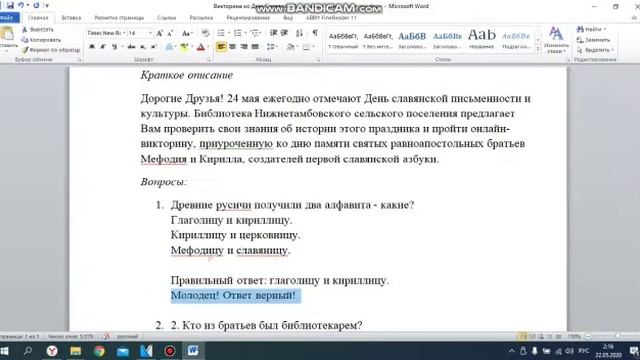
Task: Click the Заменить (Replace) button
Action: pos(593,40)
